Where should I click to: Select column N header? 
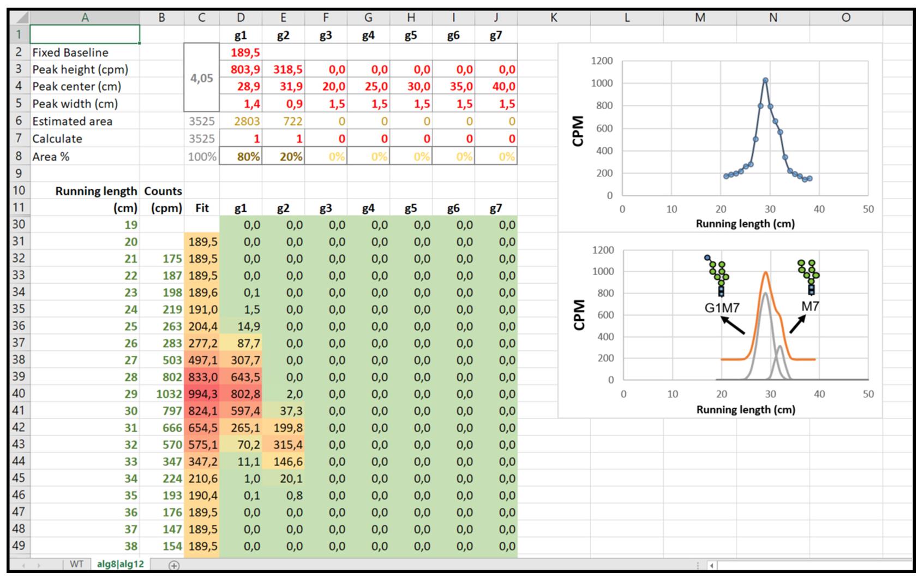point(773,17)
